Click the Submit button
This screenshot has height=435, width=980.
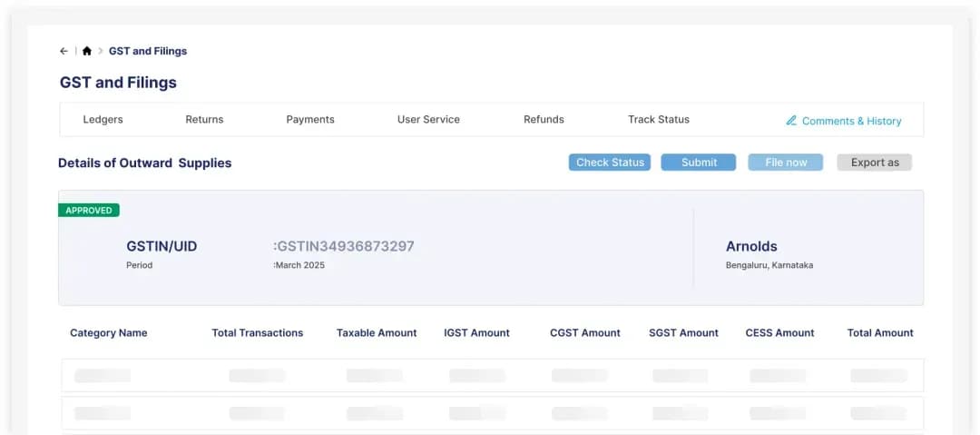coord(699,163)
